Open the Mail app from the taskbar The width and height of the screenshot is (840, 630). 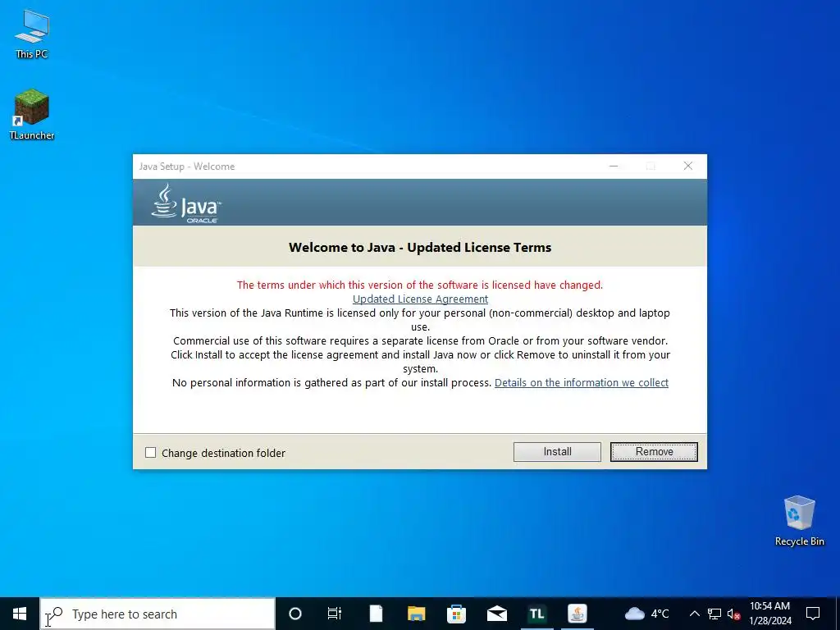point(496,614)
